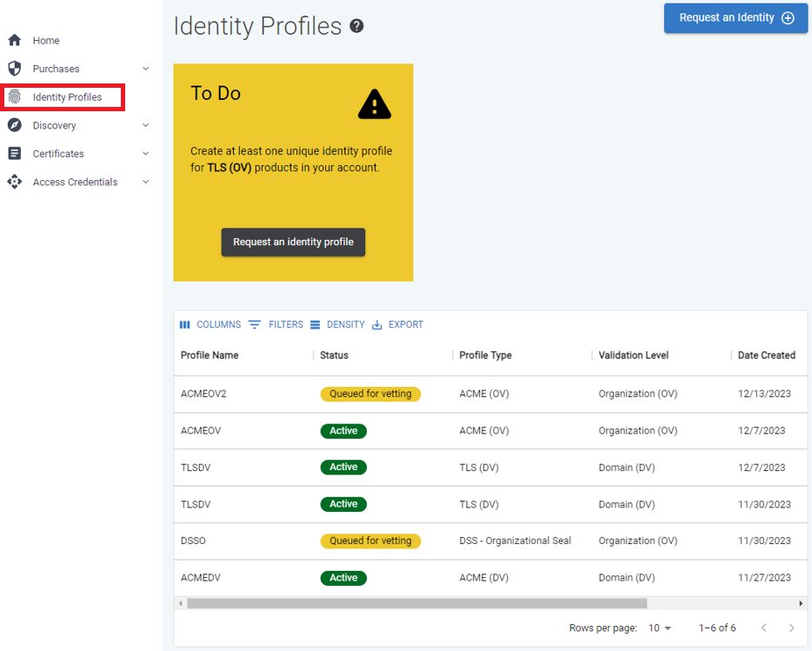
Task: Expand the Discovery submenu chevron
Action: click(145, 125)
